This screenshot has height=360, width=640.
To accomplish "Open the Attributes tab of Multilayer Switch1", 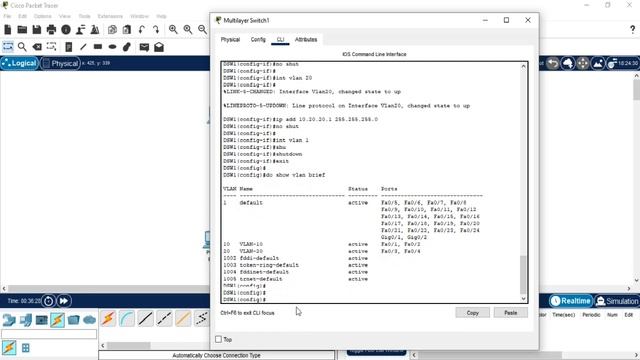I will point(306,40).
